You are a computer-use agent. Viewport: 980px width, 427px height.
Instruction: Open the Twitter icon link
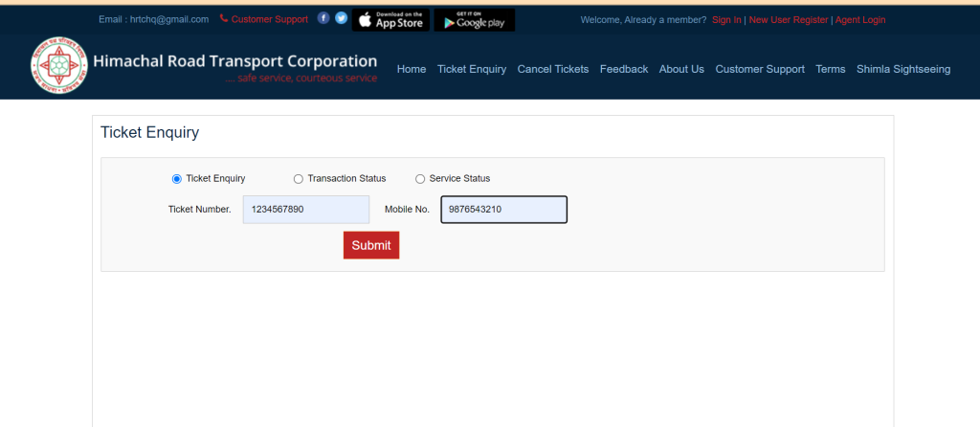[342, 18]
